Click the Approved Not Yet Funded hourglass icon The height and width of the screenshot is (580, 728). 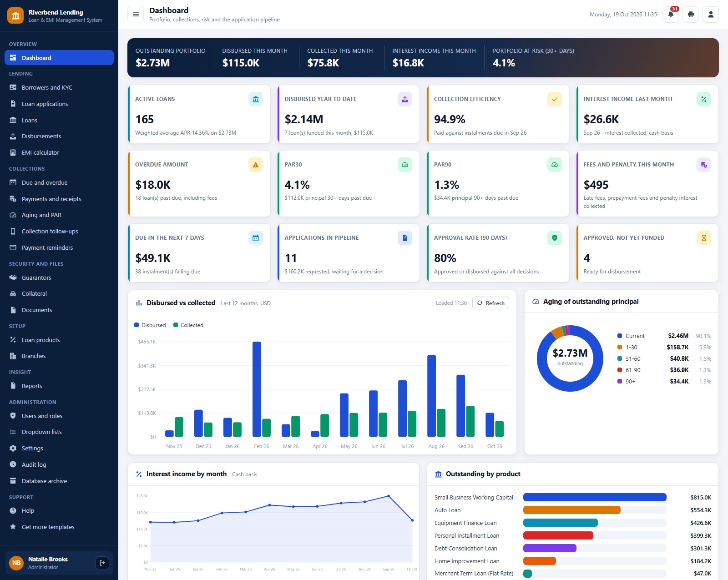(704, 238)
